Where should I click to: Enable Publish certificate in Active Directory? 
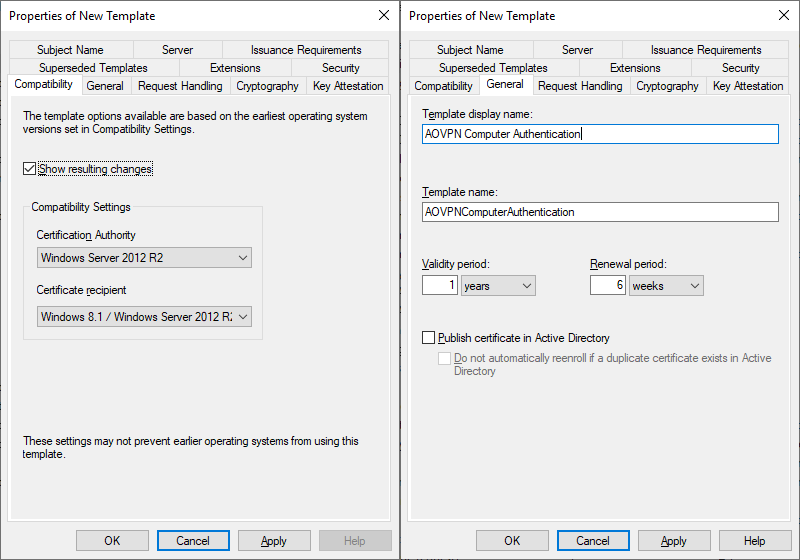429,338
